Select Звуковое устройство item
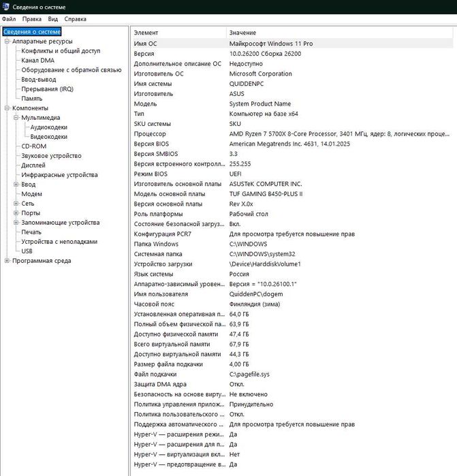457x476 pixels. [51, 156]
